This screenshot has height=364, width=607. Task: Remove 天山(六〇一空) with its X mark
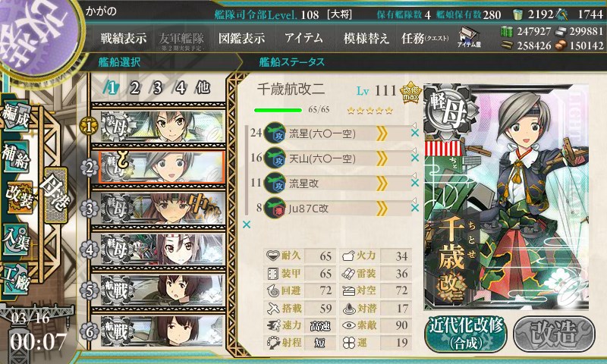[415, 158]
